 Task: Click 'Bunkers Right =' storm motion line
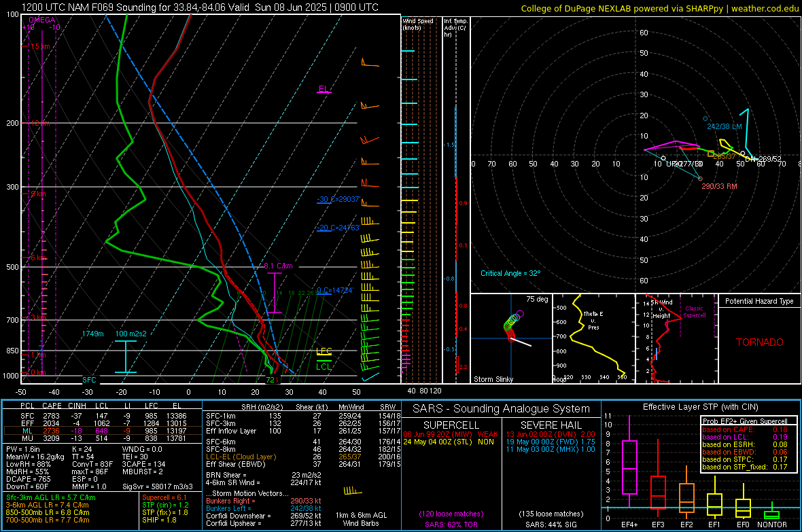264,501
